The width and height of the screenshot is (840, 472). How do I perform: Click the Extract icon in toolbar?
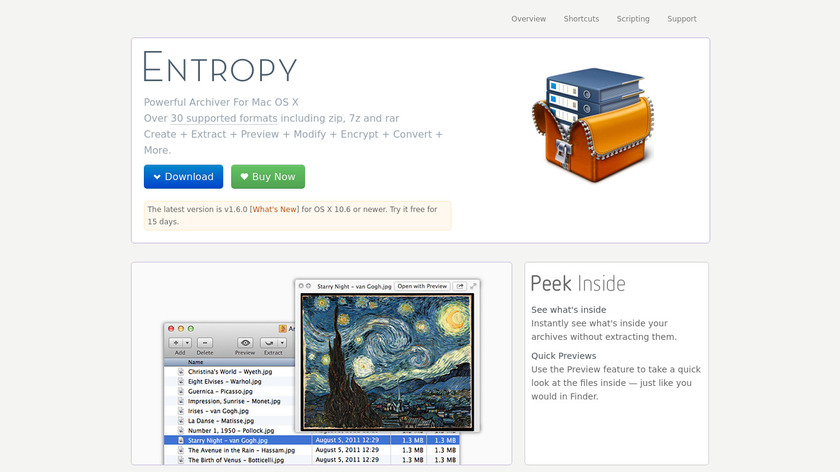tap(269, 343)
